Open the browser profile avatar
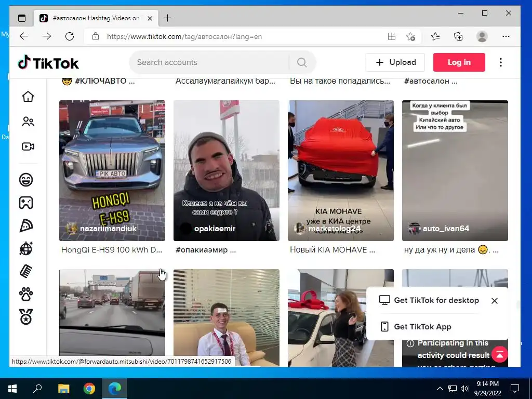Image resolution: width=532 pixels, height=399 pixels. 482,36
